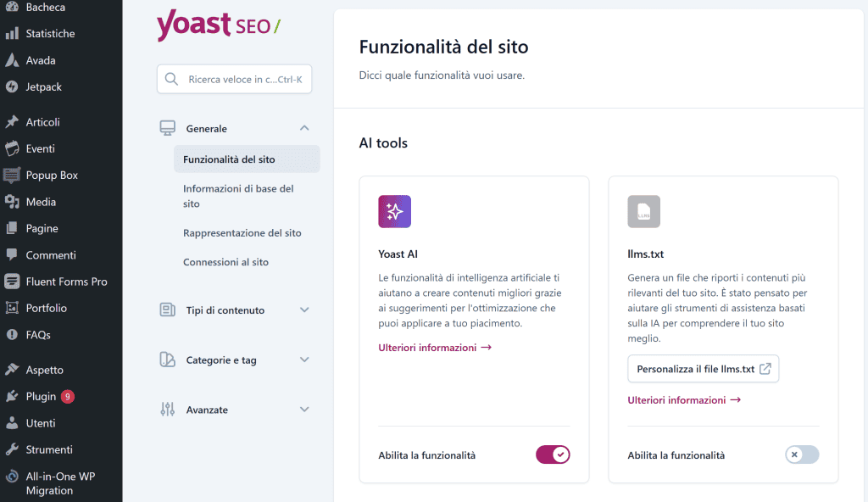Click the AI tools section heading

[x=383, y=143]
